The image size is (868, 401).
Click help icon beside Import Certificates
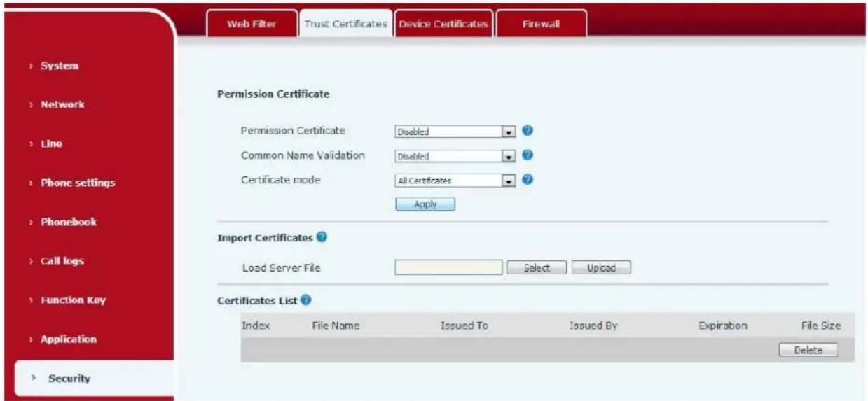click(x=322, y=237)
